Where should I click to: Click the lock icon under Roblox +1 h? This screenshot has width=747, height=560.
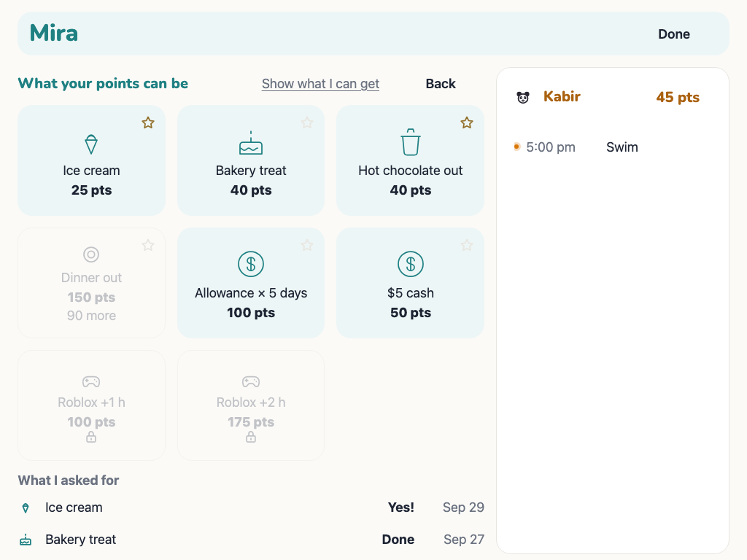[x=91, y=437]
